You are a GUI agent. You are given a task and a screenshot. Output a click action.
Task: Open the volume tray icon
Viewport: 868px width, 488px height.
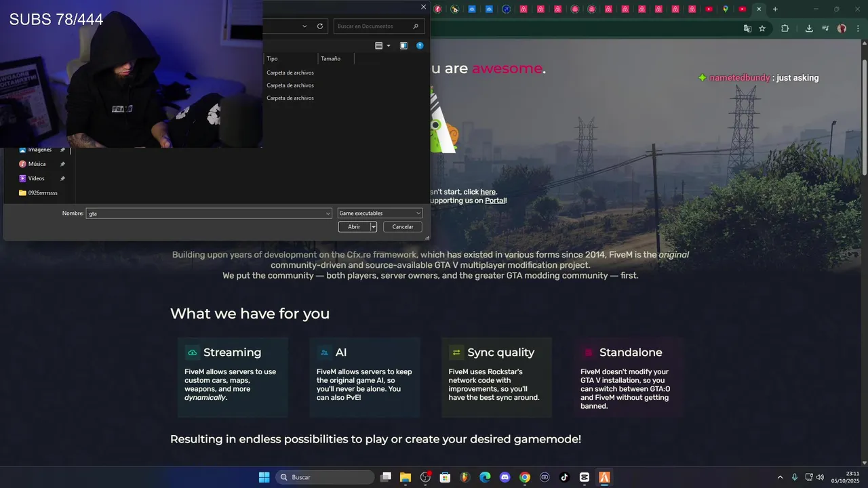pos(820,477)
